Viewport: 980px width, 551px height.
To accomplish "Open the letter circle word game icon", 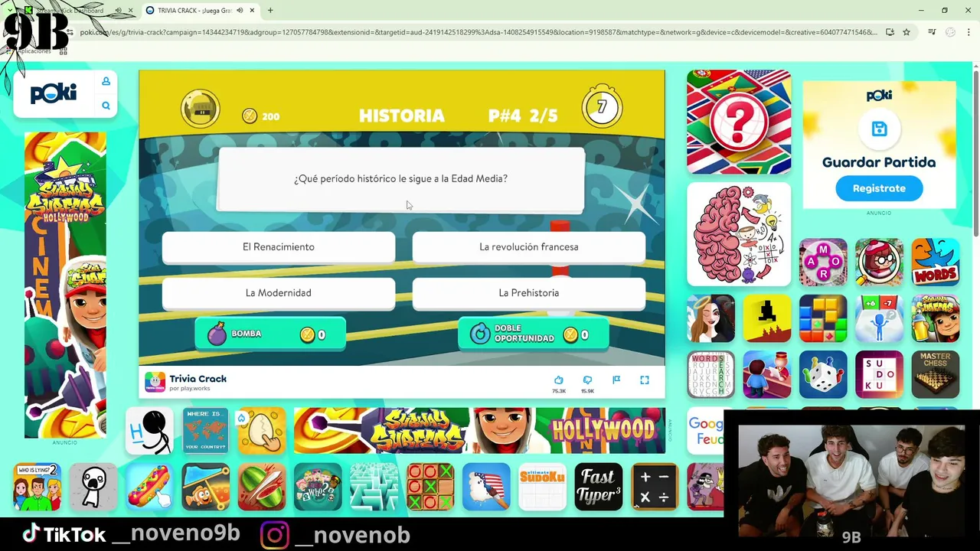I will pos(823,262).
